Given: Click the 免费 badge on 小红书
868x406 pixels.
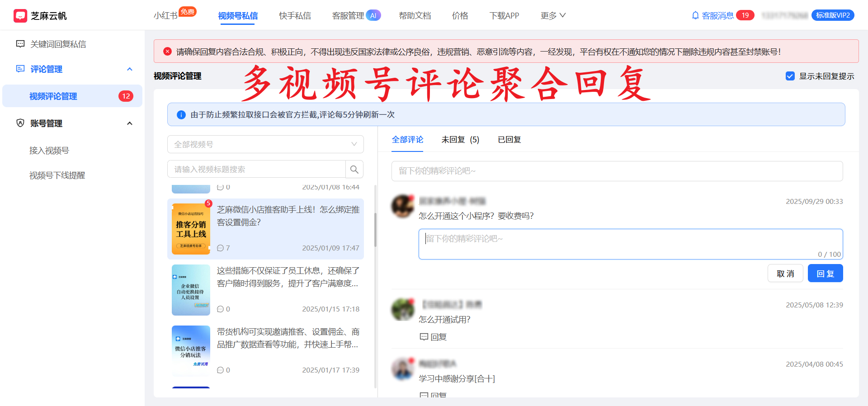Looking at the screenshot, I should (187, 12).
